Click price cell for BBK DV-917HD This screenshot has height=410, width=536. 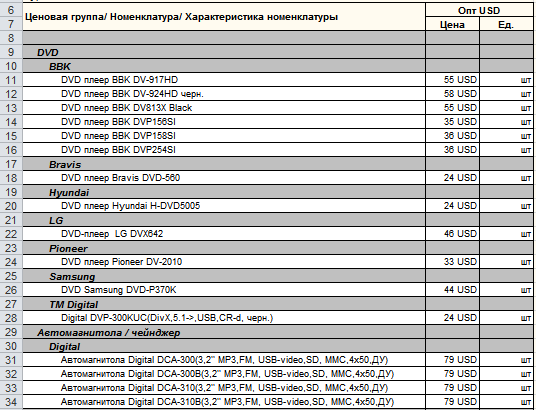tap(452, 80)
